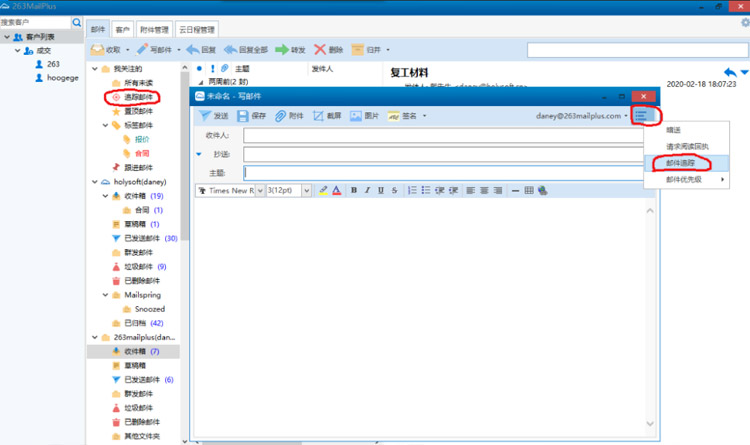Toggle Underline formatting in the editor
This screenshot has width=750, height=445.
coord(379,190)
